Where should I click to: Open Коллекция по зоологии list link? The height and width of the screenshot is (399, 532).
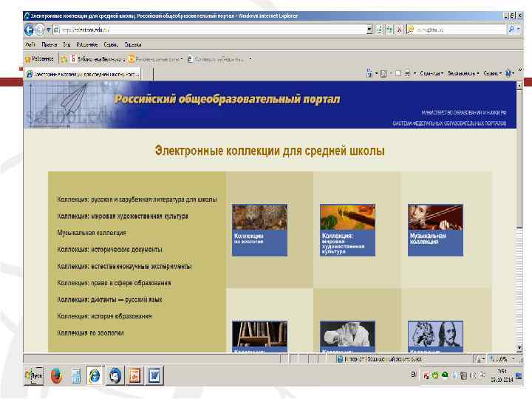click(90, 332)
